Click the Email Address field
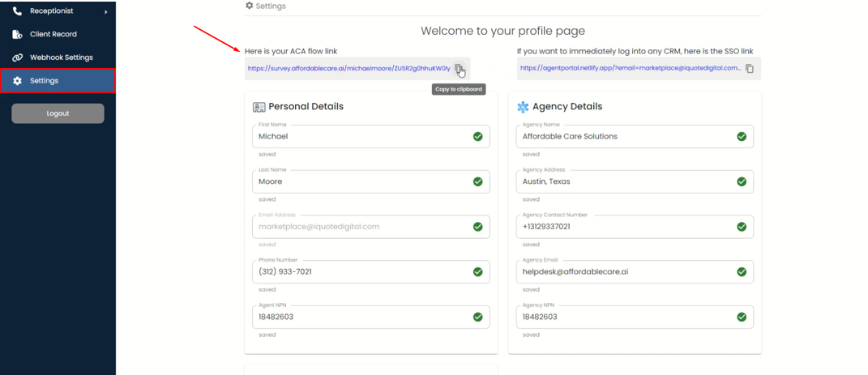Screen dimensions: 868x375 pyautogui.click(x=371, y=227)
